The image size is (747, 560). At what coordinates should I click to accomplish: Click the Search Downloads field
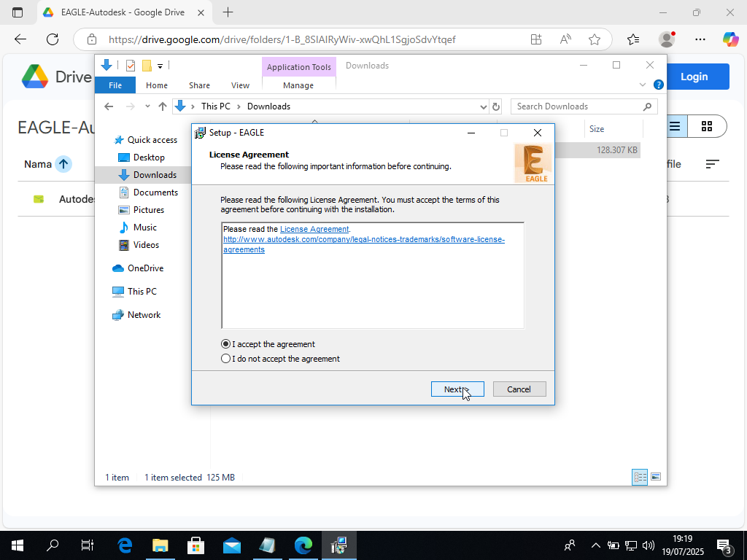(x=576, y=106)
